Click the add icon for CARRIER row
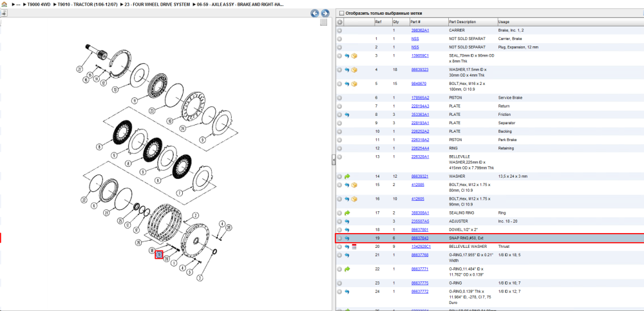 (339, 30)
